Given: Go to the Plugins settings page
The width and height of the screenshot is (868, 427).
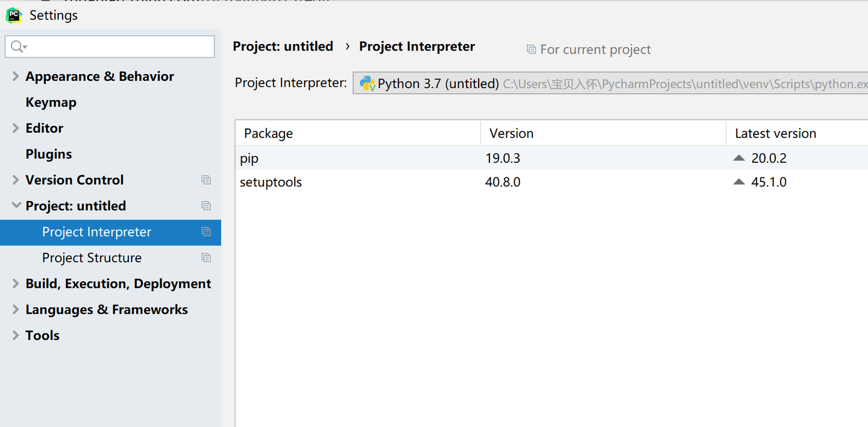Looking at the screenshot, I should coord(48,154).
